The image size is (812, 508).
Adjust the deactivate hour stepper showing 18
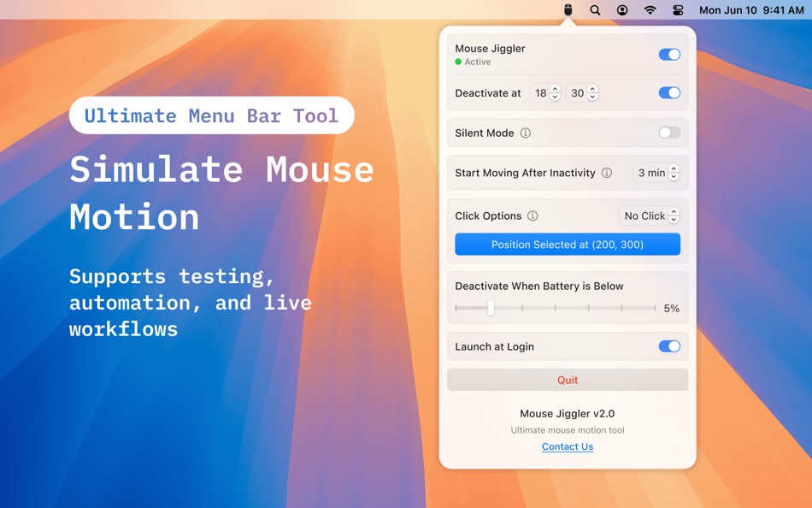(x=555, y=92)
